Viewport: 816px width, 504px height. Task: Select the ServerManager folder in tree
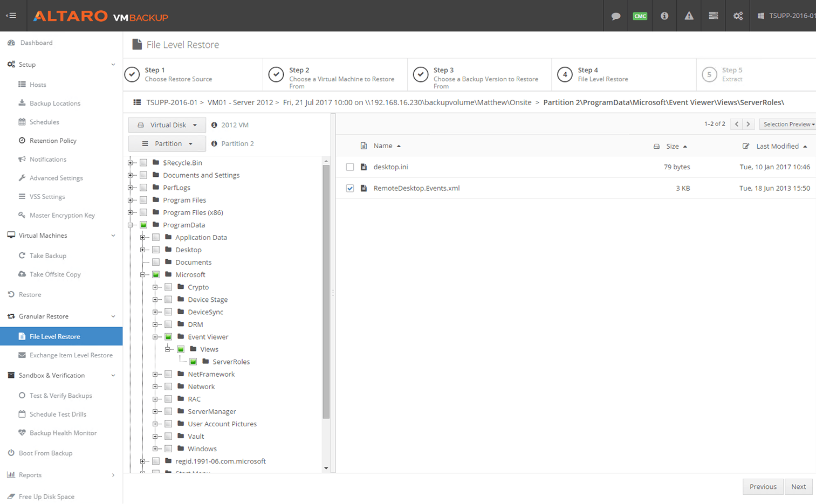212,411
